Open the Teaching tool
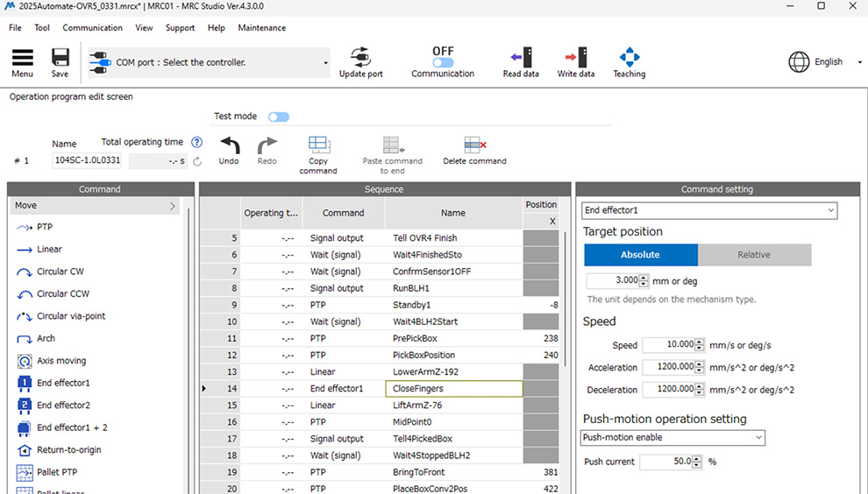 (x=630, y=57)
